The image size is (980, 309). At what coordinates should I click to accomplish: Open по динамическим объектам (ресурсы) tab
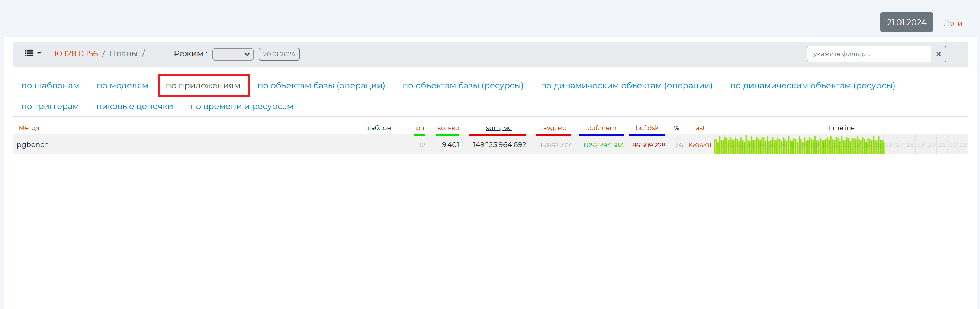[812, 85]
